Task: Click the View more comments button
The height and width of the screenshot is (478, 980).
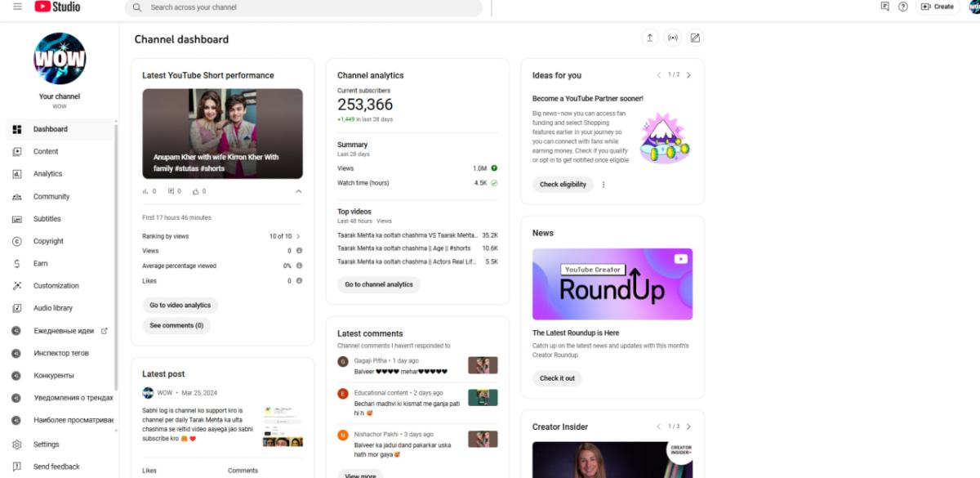Action: [360, 475]
